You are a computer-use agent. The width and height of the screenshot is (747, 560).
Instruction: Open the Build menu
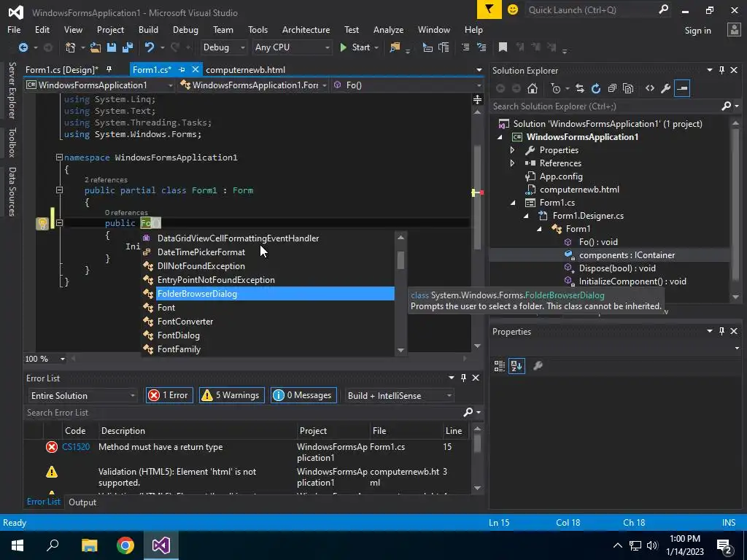pos(148,29)
